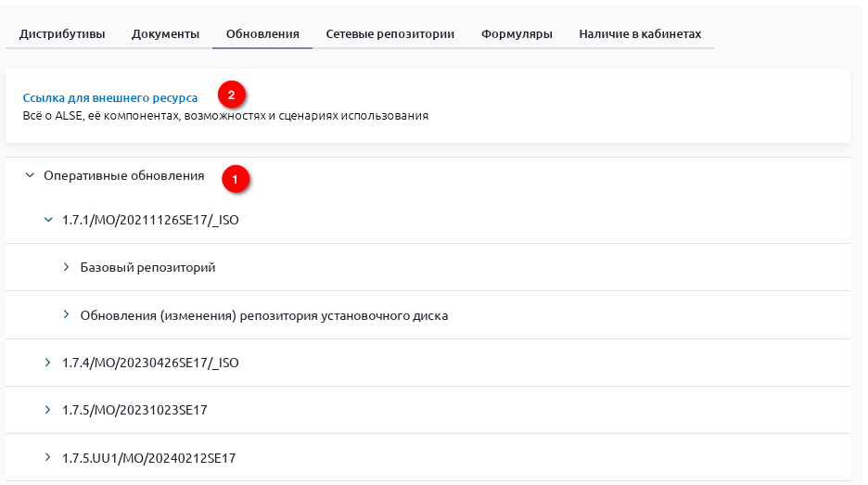Select the 1.7.5.UU1/MO/20240212SE17 item label
The image size is (868, 485).
[149, 457]
